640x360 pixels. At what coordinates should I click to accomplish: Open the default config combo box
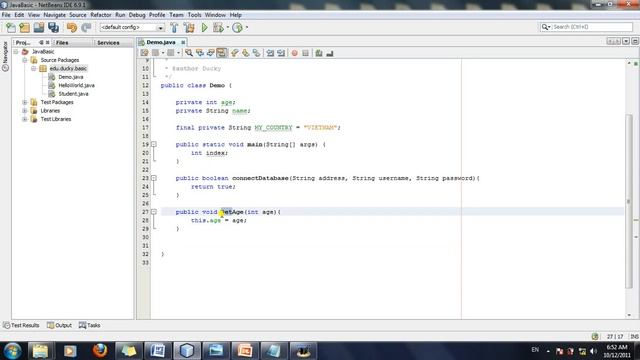[x=132, y=27]
